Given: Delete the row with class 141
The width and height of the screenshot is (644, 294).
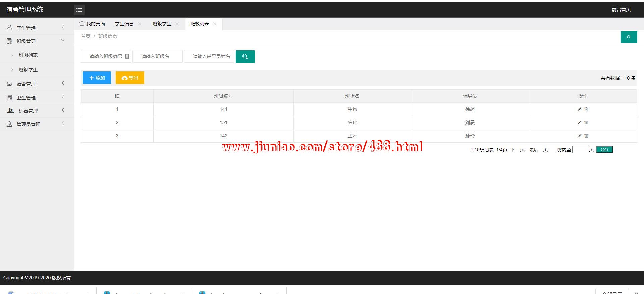Looking at the screenshot, I should tap(586, 109).
